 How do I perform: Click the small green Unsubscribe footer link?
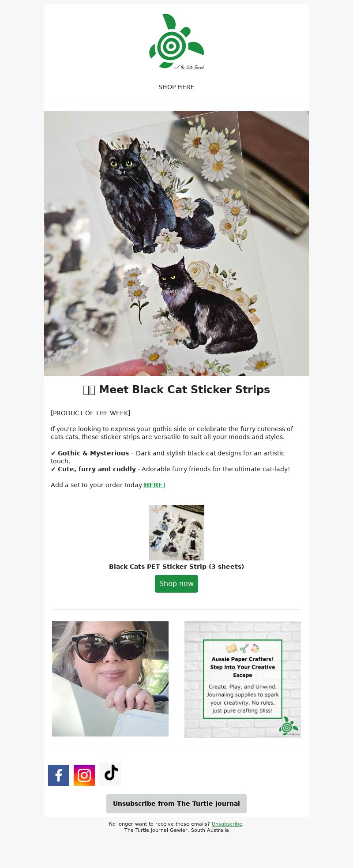click(227, 824)
